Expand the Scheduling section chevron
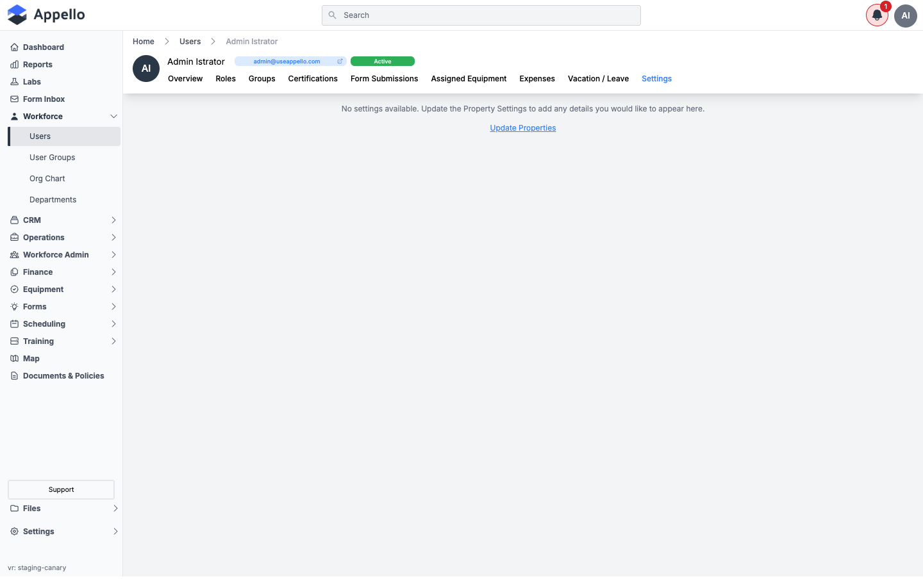This screenshot has width=923, height=588. click(x=113, y=324)
